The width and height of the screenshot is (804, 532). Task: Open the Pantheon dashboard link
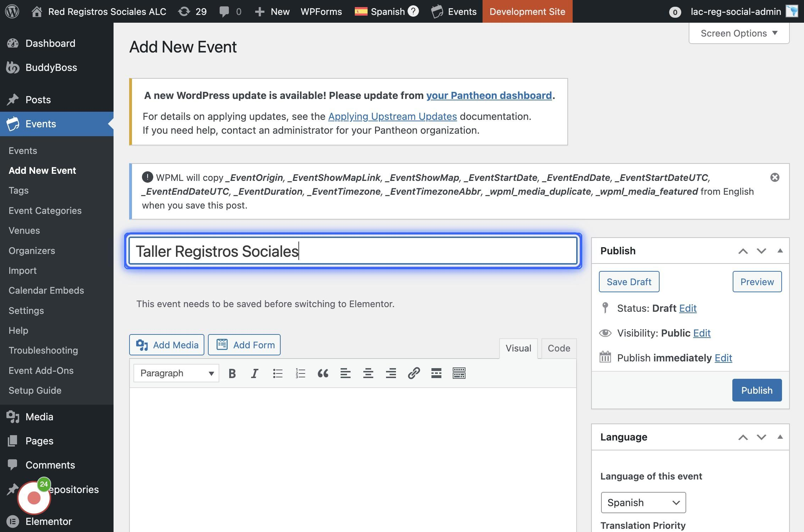point(489,95)
